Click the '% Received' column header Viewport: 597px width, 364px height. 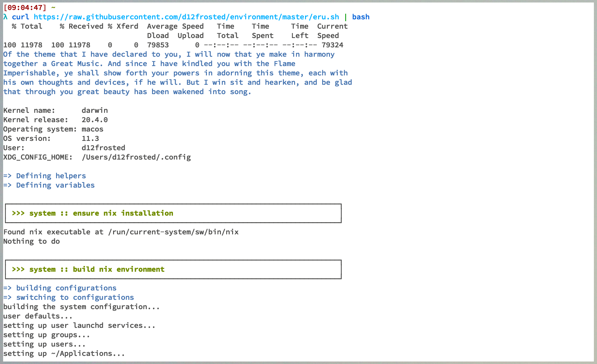(82, 26)
